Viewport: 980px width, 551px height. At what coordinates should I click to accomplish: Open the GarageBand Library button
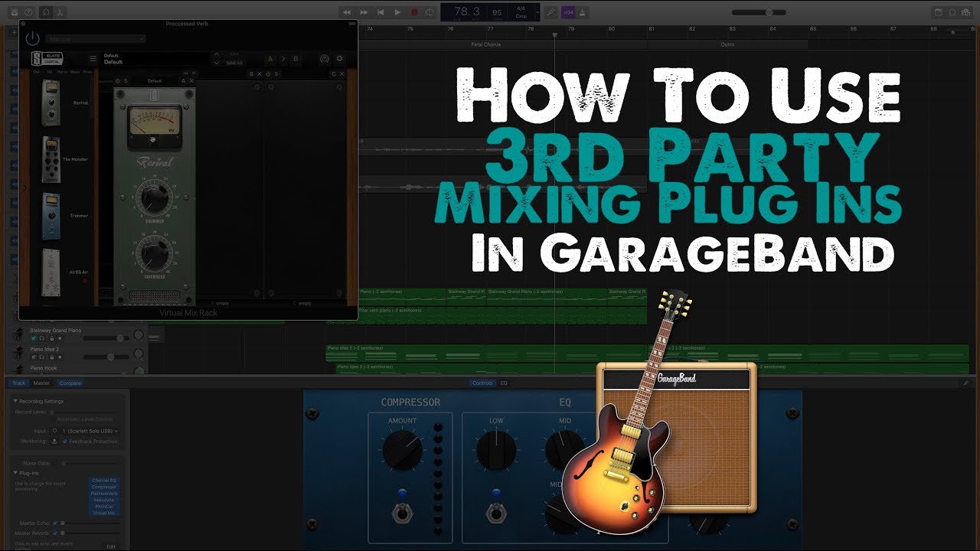[14, 12]
